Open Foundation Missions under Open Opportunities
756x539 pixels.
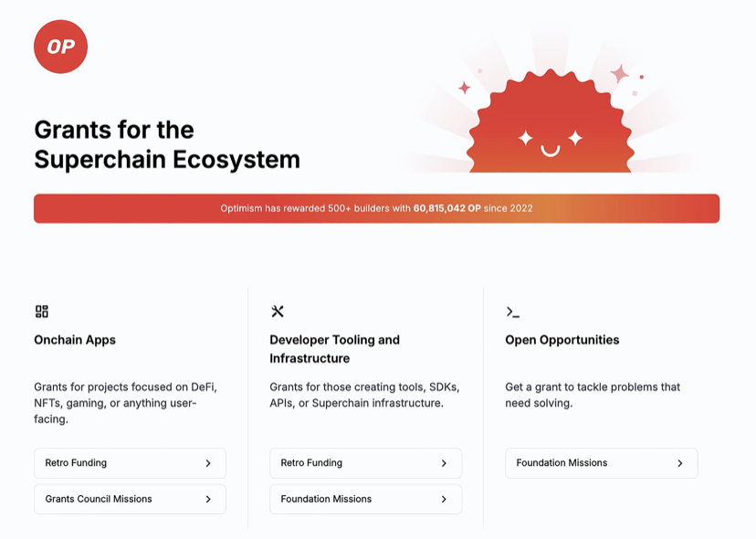[601, 463]
